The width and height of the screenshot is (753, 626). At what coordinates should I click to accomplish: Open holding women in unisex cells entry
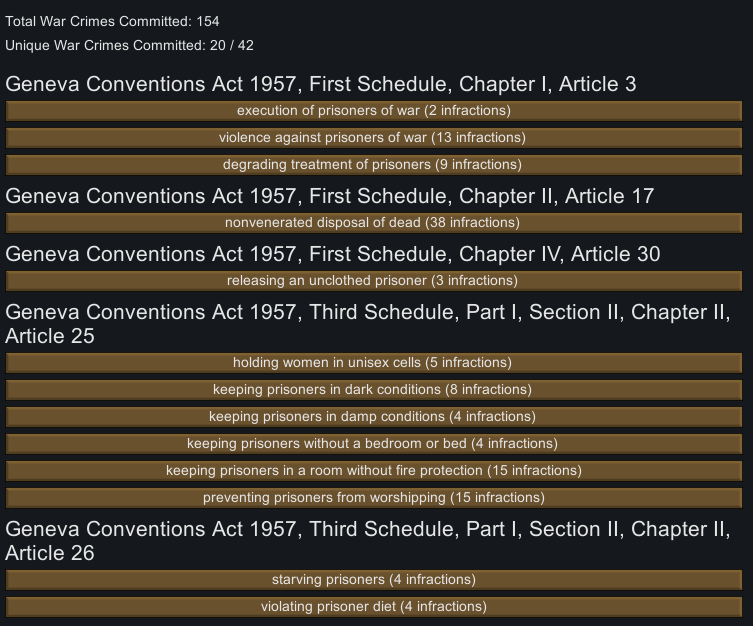point(374,363)
